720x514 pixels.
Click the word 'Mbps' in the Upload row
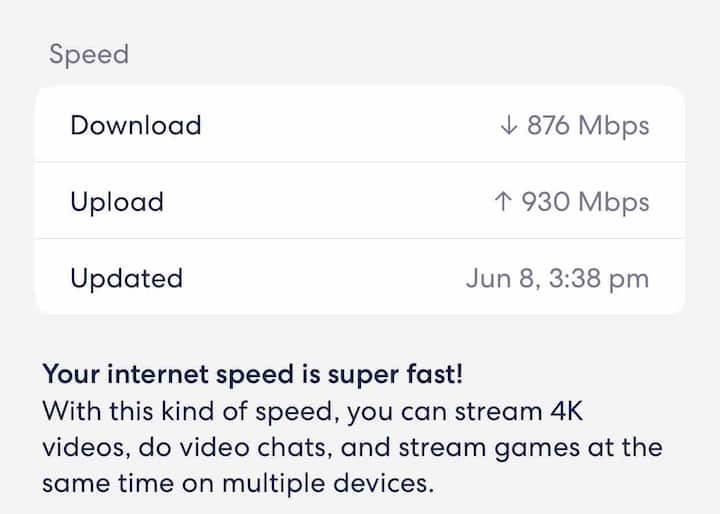(614, 202)
